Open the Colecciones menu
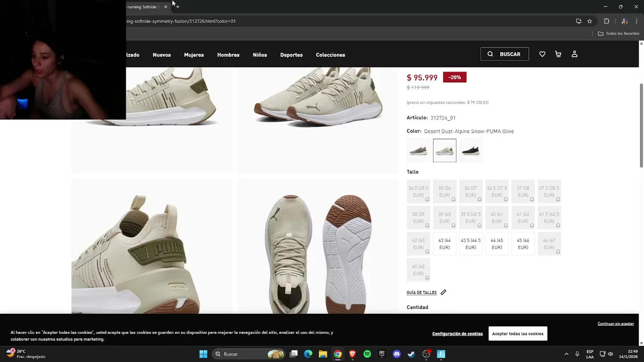Screen dimensions: 644x362 [331, 55]
